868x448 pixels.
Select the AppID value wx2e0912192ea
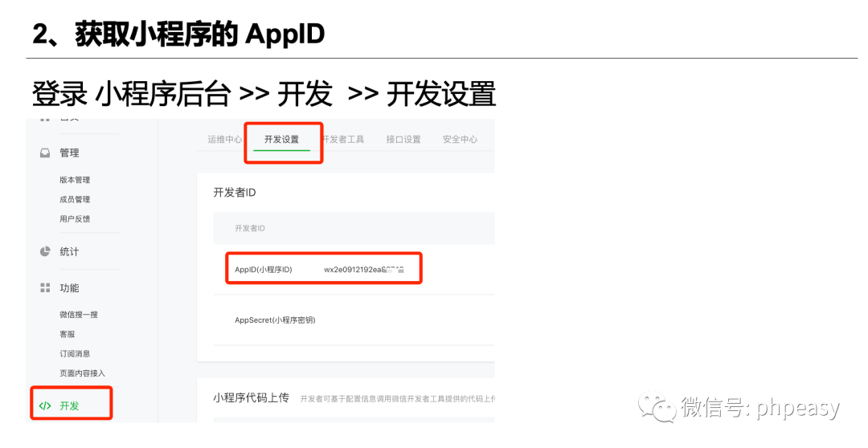point(364,270)
